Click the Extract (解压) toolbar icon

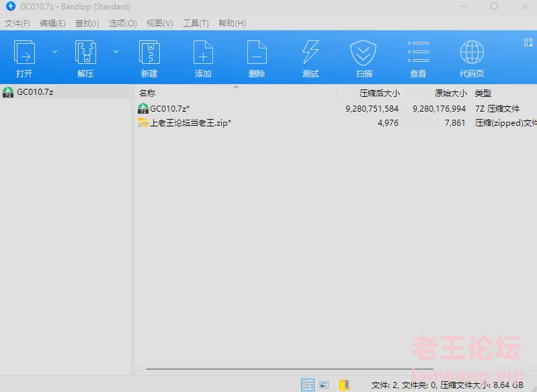(x=85, y=52)
